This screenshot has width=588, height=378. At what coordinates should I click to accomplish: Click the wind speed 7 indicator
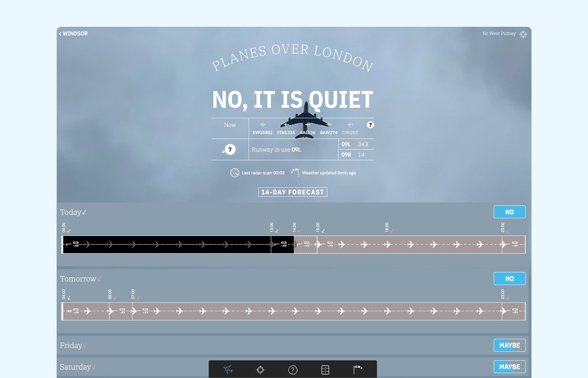[230, 150]
